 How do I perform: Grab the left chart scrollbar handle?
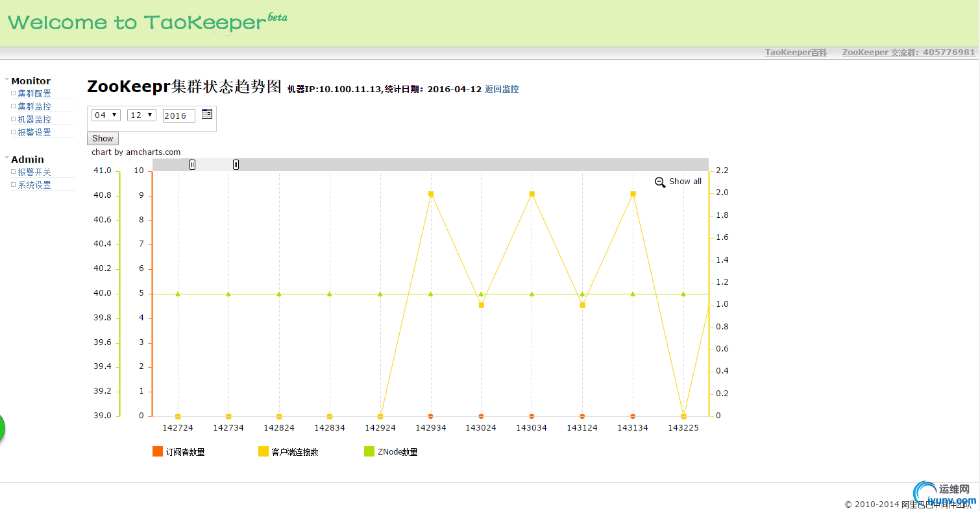pyautogui.click(x=192, y=165)
